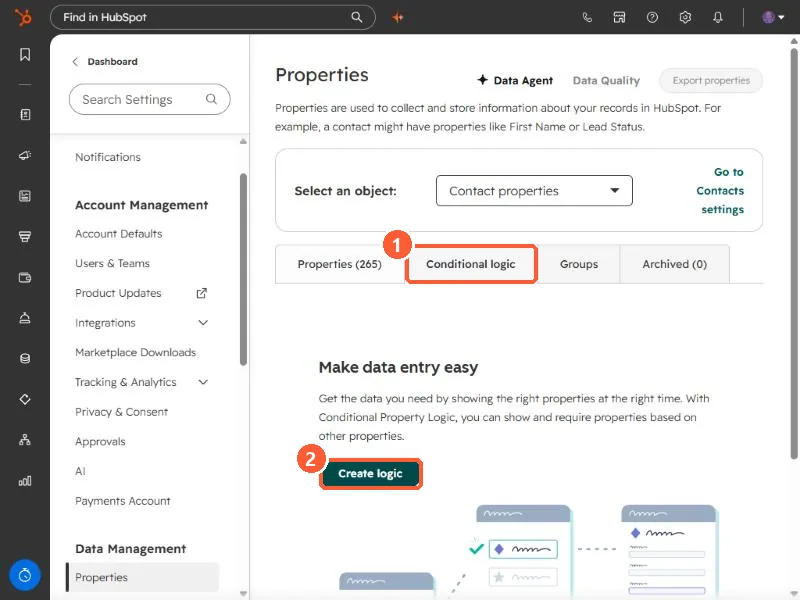Viewport: 800px width, 600px height.
Task: Open the Sales icon in left rail
Action: click(x=25, y=236)
